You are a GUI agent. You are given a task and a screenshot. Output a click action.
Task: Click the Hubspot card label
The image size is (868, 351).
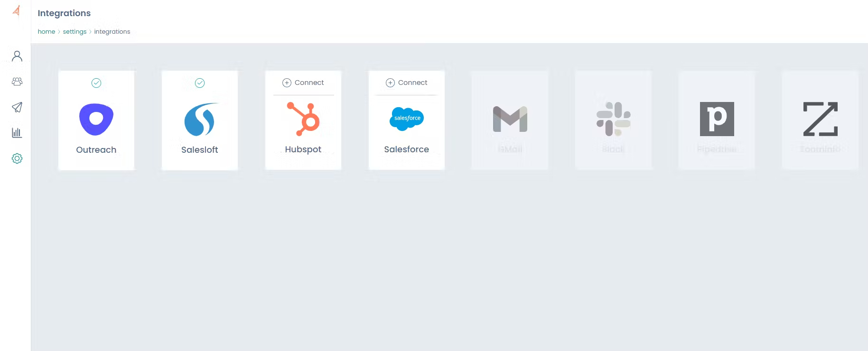click(303, 149)
